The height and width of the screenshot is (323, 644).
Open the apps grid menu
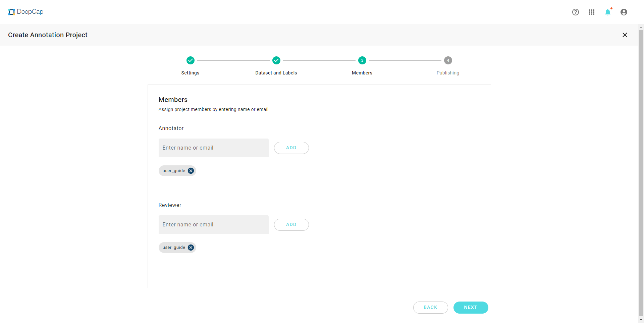pos(592,12)
